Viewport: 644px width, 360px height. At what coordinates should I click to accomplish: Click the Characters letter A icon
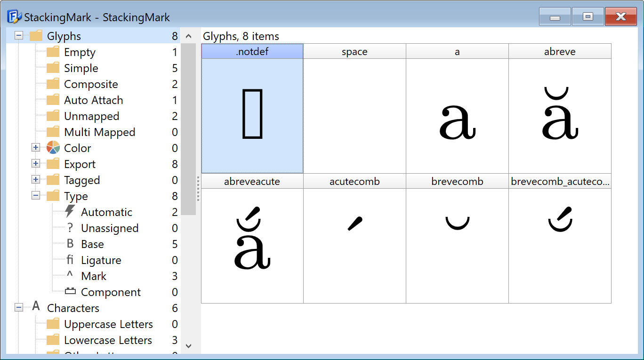(36, 307)
